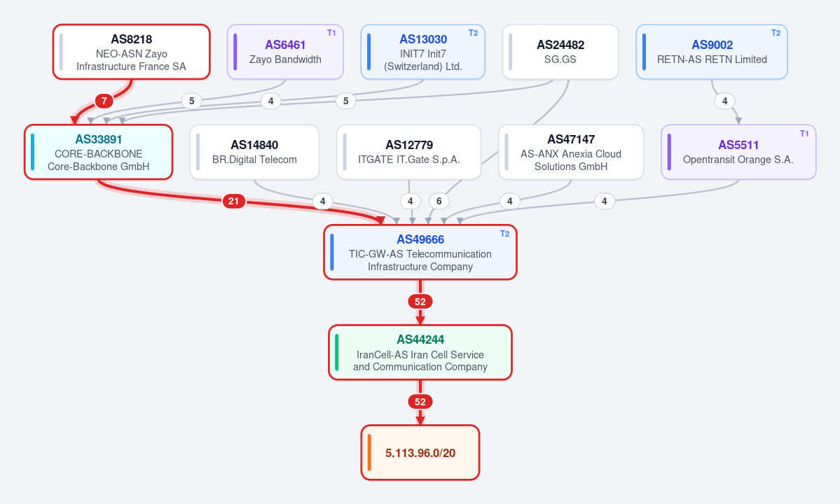Select the AS47147 Anexia Cloud node
The width and height of the screenshot is (840, 504).
click(571, 152)
